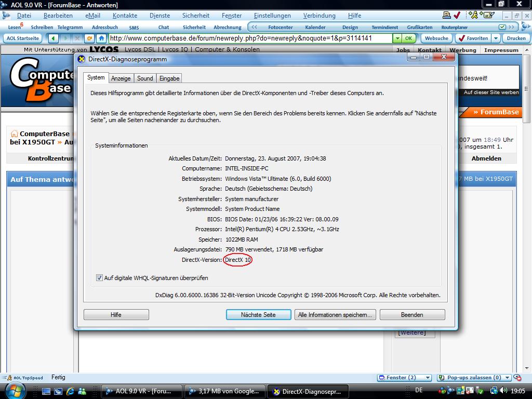Click Adressbuch toolbar item
The height and width of the screenshot is (399, 532).
pyautogui.click(x=105, y=27)
